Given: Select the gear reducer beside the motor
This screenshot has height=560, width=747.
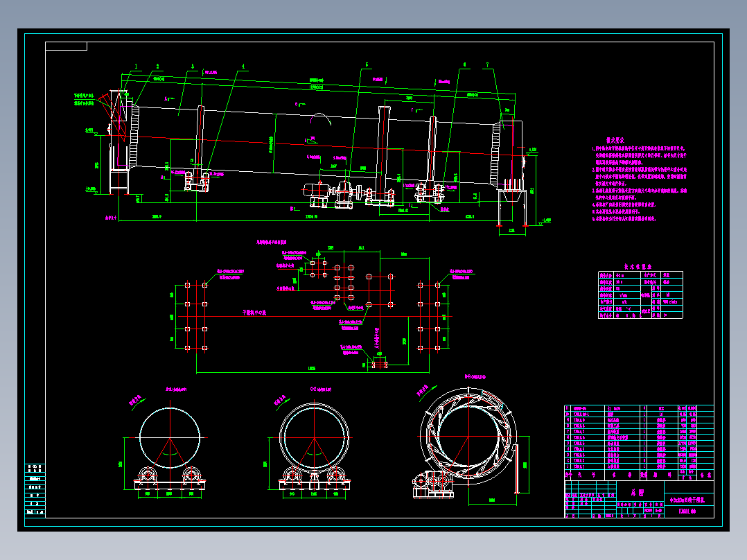Looking at the screenshot, I should [x=344, y=195].
